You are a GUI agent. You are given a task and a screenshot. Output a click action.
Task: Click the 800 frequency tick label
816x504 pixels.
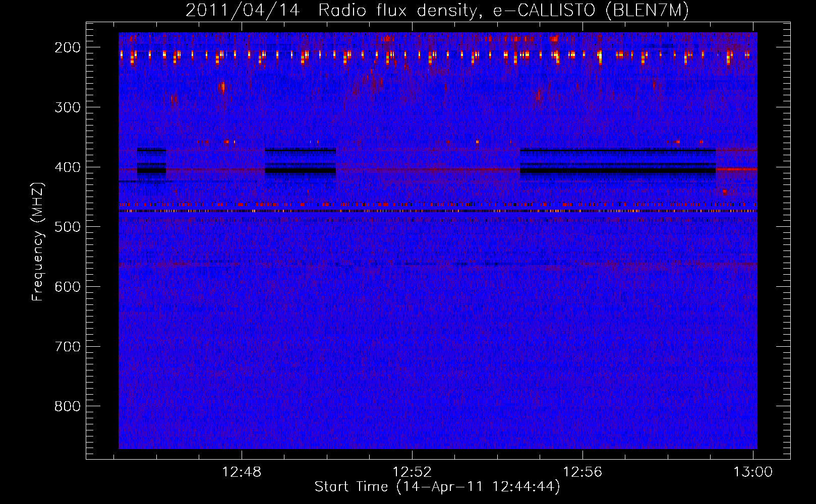(68, 406)
